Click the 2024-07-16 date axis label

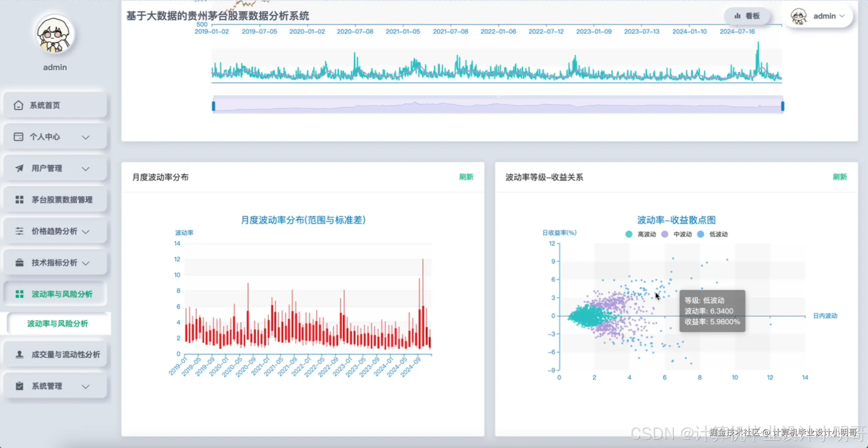pos(737,32)
